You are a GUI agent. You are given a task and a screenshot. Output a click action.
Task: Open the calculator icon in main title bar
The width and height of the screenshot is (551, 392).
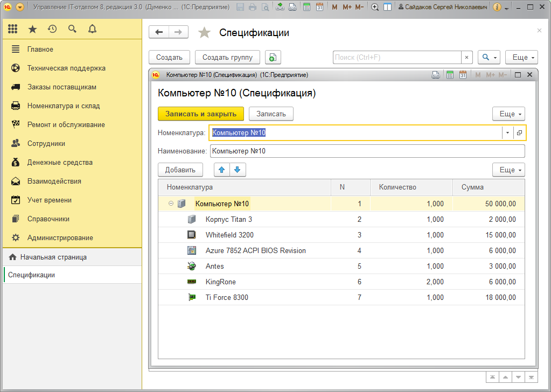307,6
